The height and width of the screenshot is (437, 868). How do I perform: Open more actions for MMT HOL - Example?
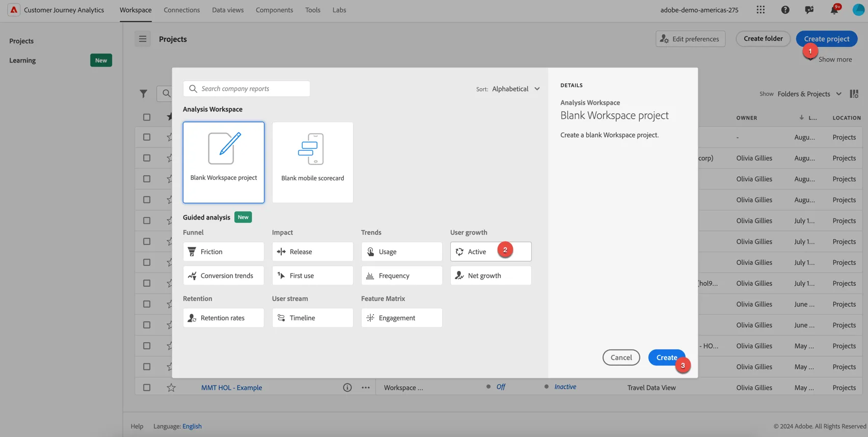tap(366, 388)
